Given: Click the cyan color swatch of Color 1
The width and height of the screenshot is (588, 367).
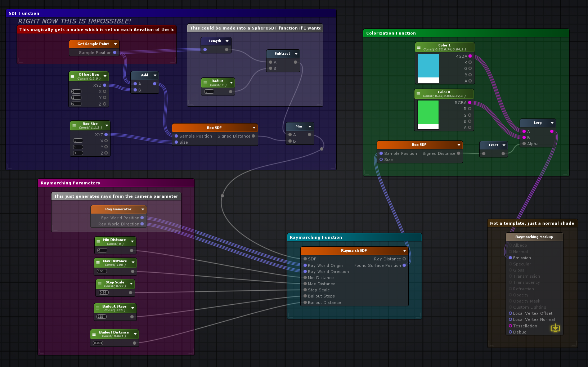Looking at the screenshot, I should [428, 66].
